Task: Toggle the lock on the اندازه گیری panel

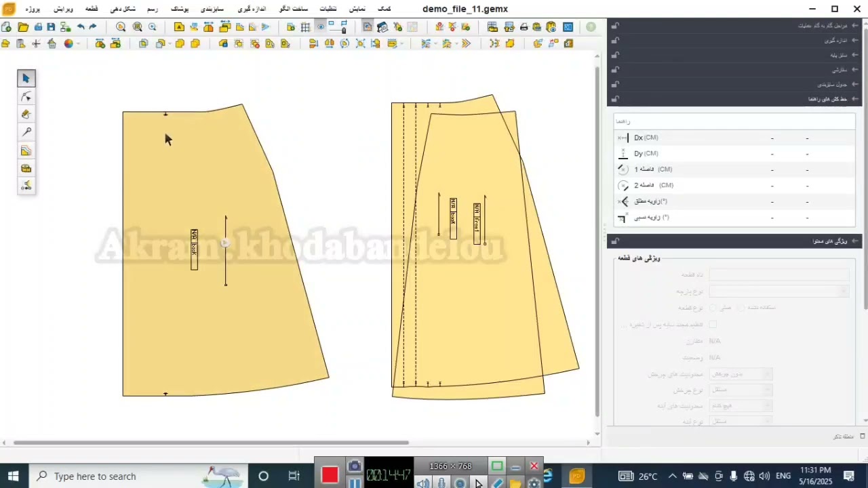Action: click(615, 41)
